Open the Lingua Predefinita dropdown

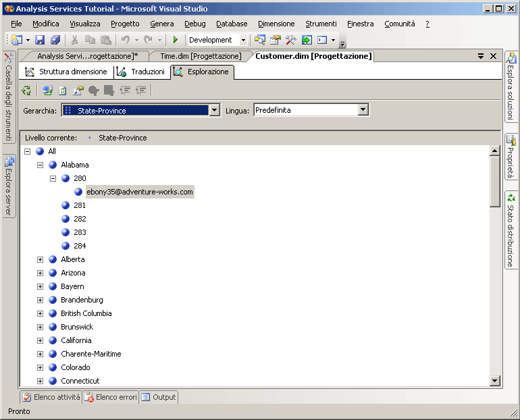(363, 110)
